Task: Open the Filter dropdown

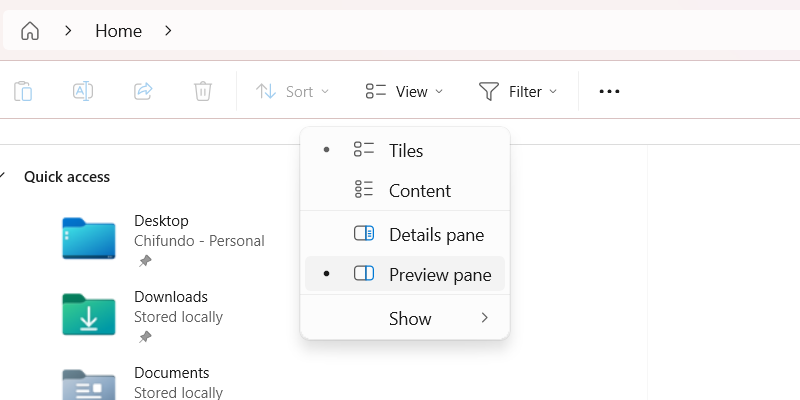Action: pyautogui.click(x=517, y=92)
